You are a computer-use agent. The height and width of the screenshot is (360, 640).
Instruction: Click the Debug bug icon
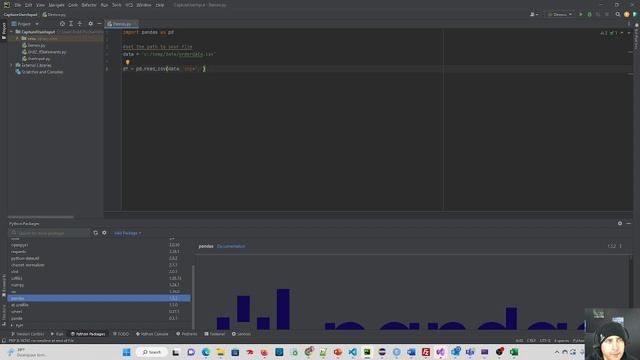(589, 14)
